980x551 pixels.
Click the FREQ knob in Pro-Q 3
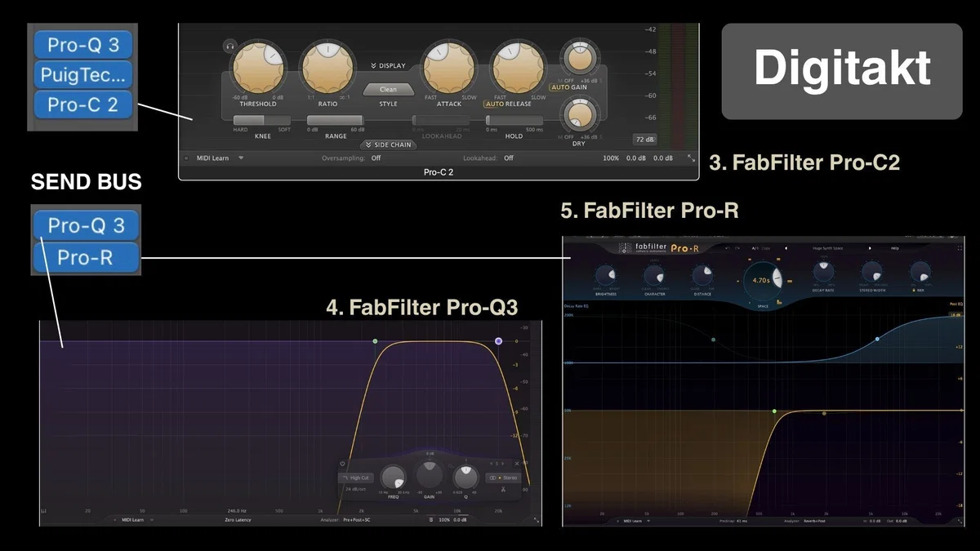coord(394,478)
